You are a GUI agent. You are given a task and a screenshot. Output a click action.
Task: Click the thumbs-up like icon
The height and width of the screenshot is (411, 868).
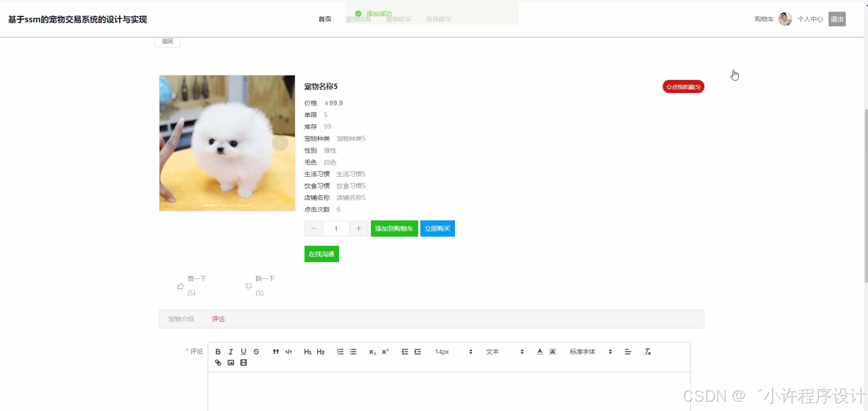[x=180, y=286]
